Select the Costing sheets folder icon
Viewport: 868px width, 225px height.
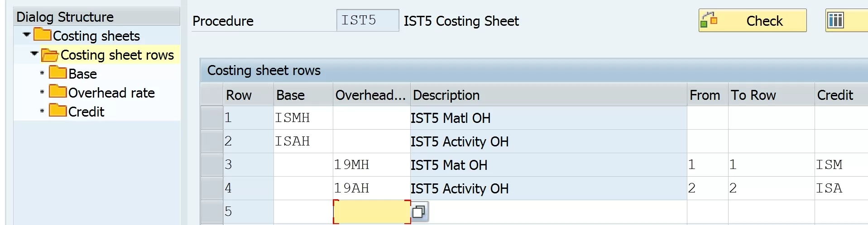click(x=42, y=34)
